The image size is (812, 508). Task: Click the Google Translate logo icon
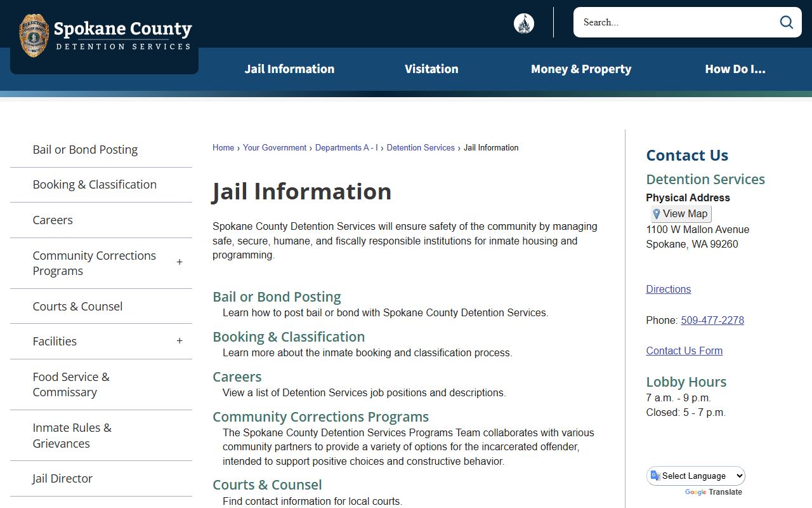(x=656, y=476)
